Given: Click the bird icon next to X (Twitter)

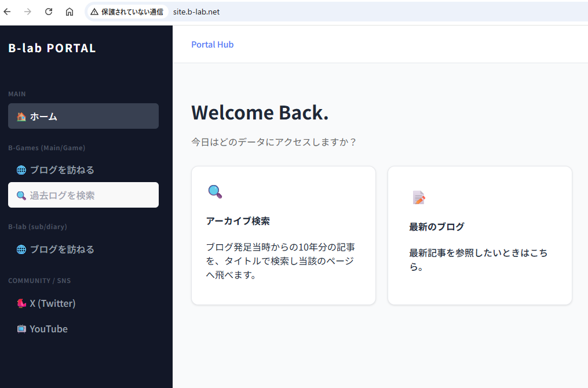Looking at the screenshot, I should click(x=21, y=303).
